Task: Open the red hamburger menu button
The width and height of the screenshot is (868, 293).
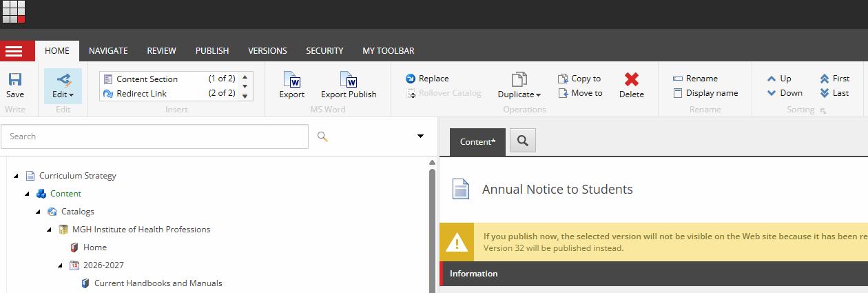Action: pyautogui.click(x=14, y=51)
